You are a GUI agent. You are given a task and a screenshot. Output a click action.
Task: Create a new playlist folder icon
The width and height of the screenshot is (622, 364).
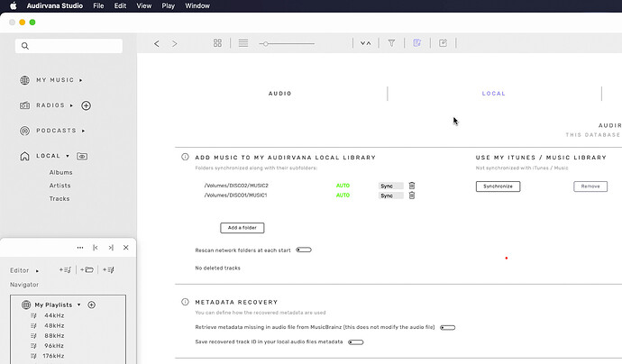coord(87,270)
